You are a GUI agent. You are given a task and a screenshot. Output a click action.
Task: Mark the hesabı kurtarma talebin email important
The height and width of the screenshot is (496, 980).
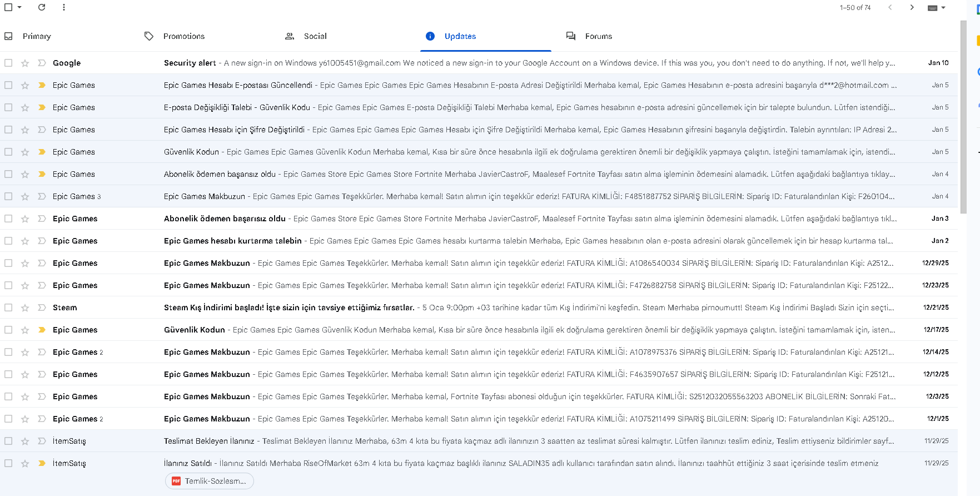point(42,241)
